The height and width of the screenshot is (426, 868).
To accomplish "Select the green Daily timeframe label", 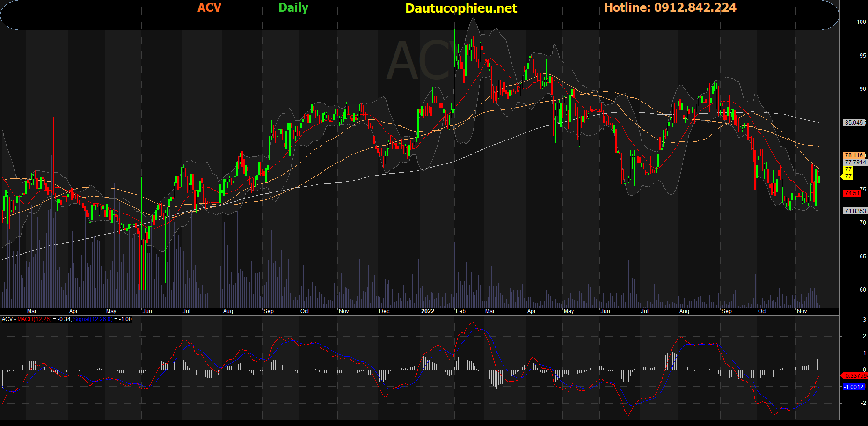I will point(293,8).
